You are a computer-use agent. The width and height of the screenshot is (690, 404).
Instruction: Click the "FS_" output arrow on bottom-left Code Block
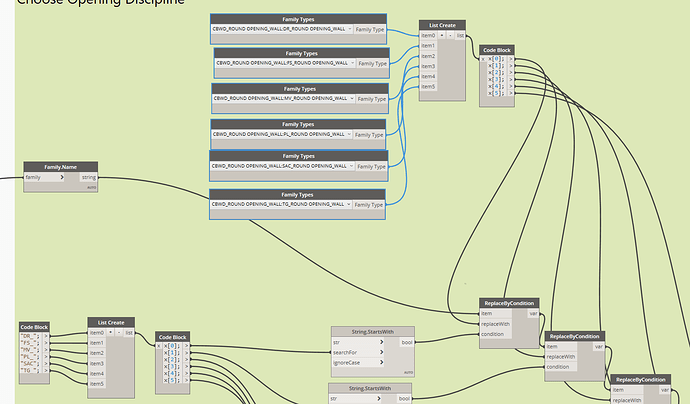(46, 343)
